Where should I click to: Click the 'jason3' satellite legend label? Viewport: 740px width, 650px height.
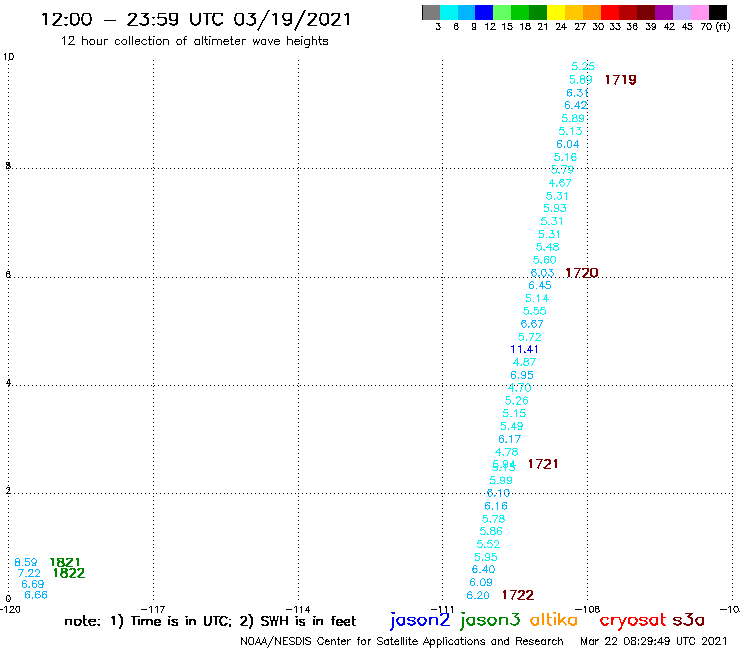coord(490,620)
